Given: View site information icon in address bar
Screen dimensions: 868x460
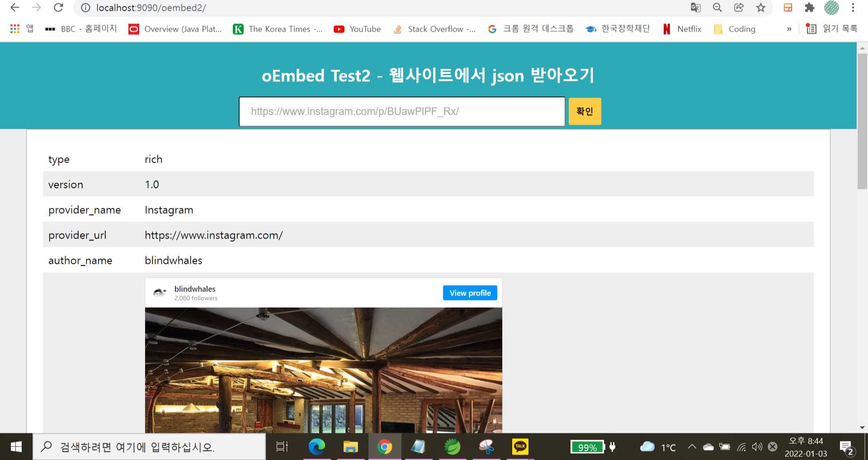Looking at the screenshot, I should pyautogui.click(x=85, y=8).
